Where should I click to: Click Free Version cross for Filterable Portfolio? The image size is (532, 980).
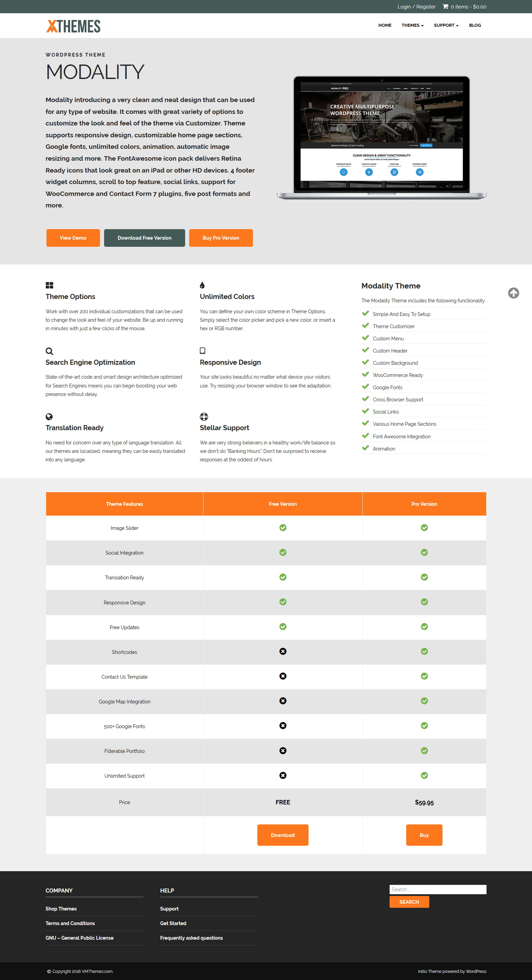point(283,751)
